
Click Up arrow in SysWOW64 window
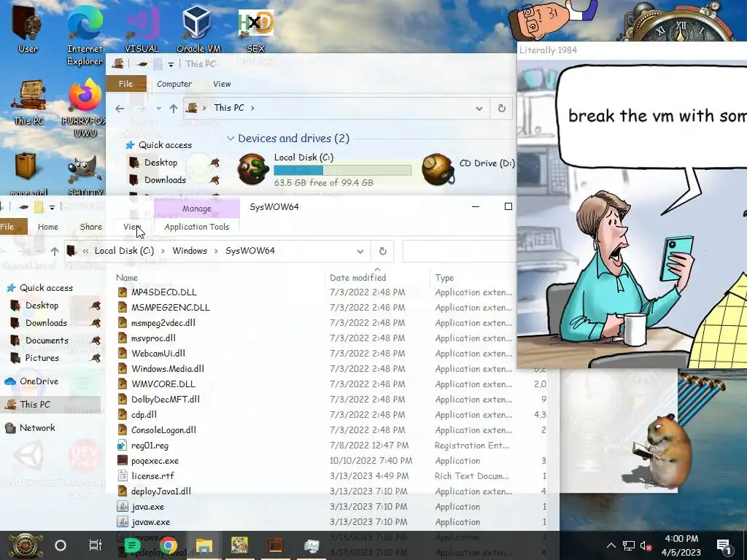(x=54, y=251)
